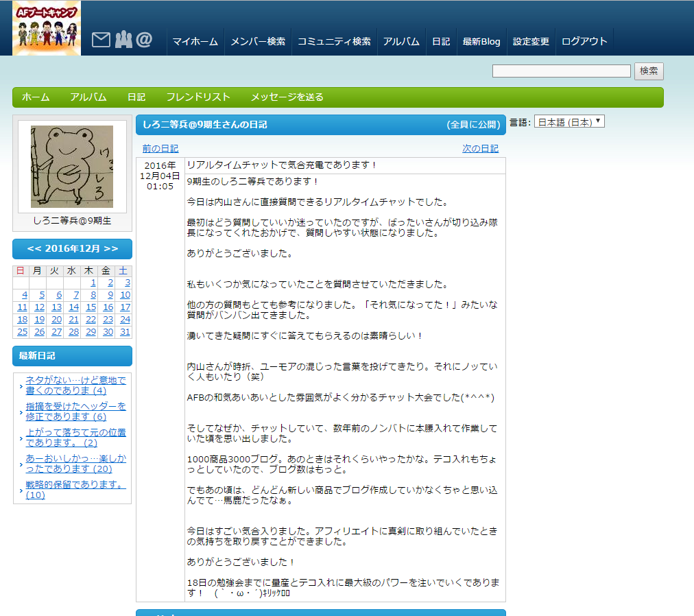This screenshot has height=616, width=694.
Task: Select day 18 in the calendar
Action: (23, 320)
